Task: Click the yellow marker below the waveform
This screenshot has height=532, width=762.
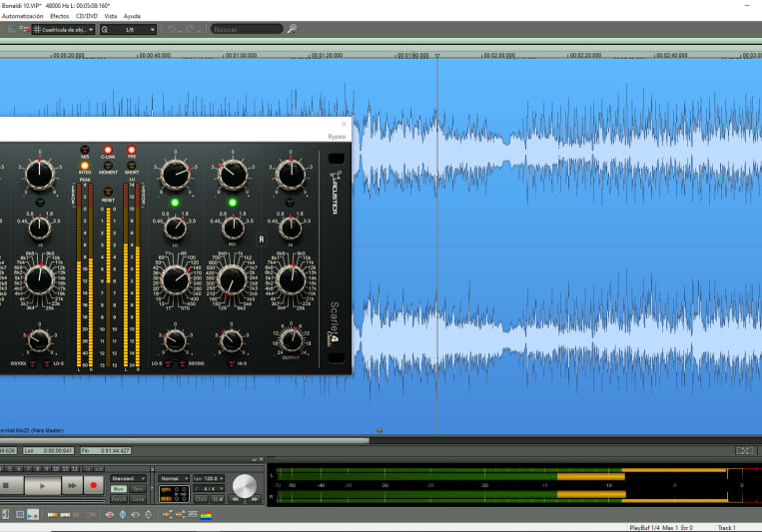Action: click(x=380, y=430)
